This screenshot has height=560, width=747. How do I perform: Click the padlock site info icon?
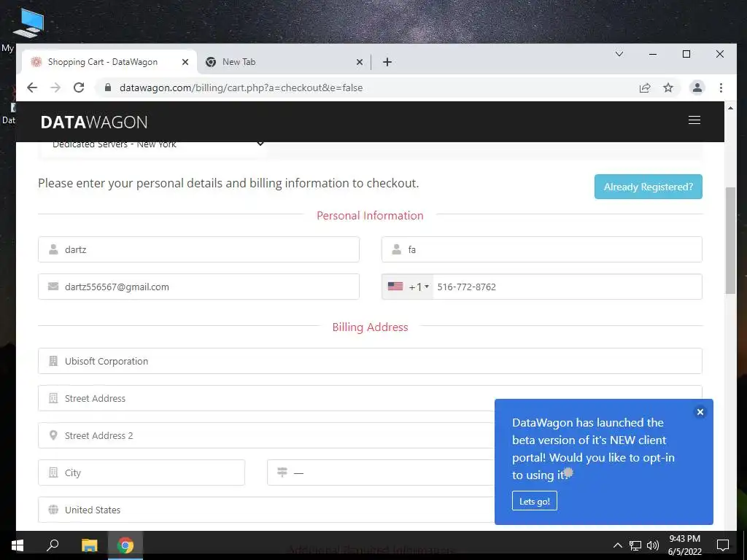click(x=108, y=87)
